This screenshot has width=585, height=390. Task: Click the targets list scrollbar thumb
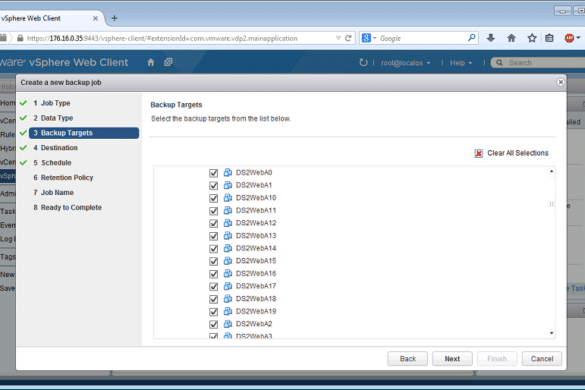[x=551, y=204]
